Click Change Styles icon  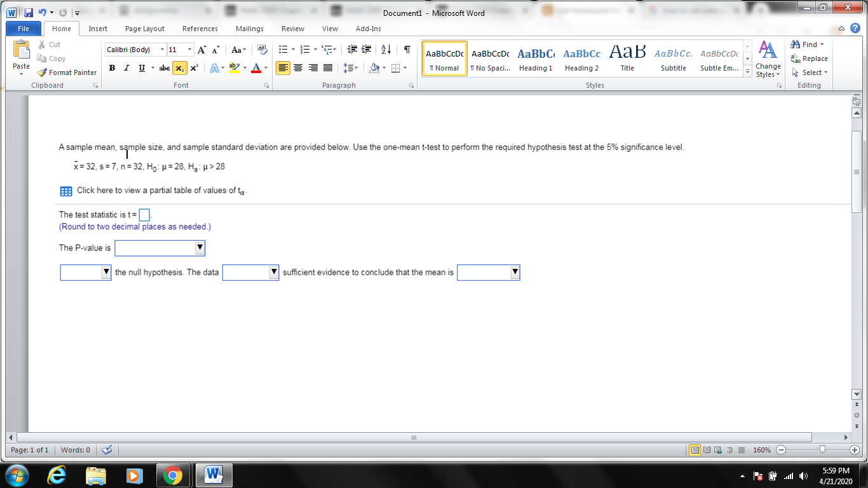(768, 60)
